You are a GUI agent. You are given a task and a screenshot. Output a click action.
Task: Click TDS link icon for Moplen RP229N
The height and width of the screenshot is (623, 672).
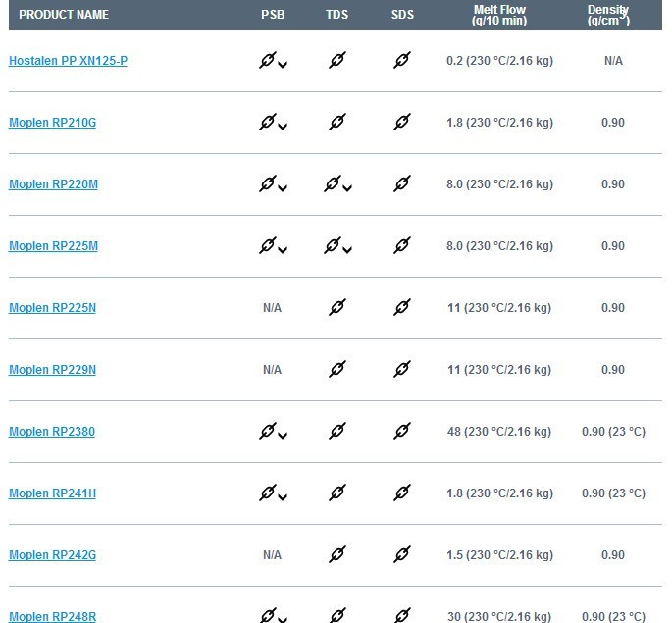click(x=337, y=369)
